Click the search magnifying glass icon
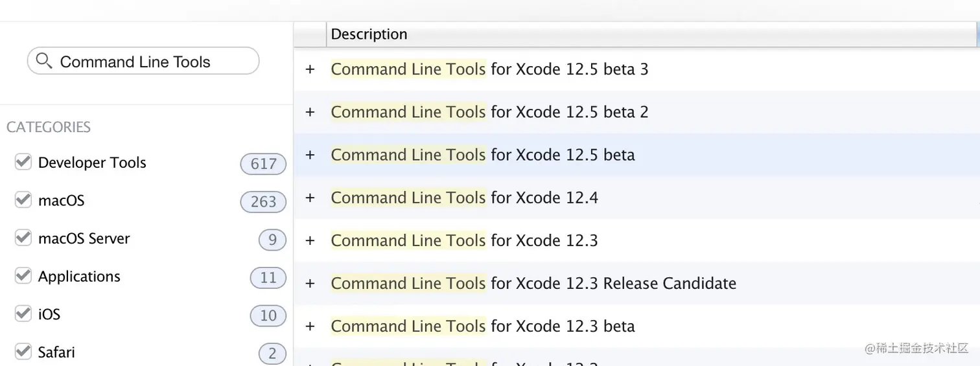980x366 pixels. [x=44, y=61]
